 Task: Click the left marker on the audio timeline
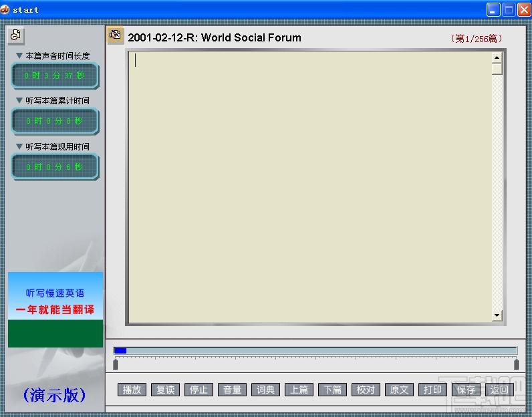point(116,364)
